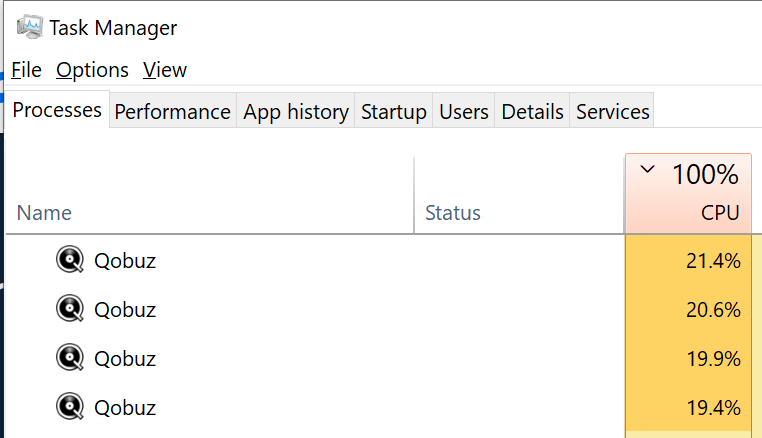Select the Processes tab
Viewport: 762px width, 438px height.
coord(57,110)
